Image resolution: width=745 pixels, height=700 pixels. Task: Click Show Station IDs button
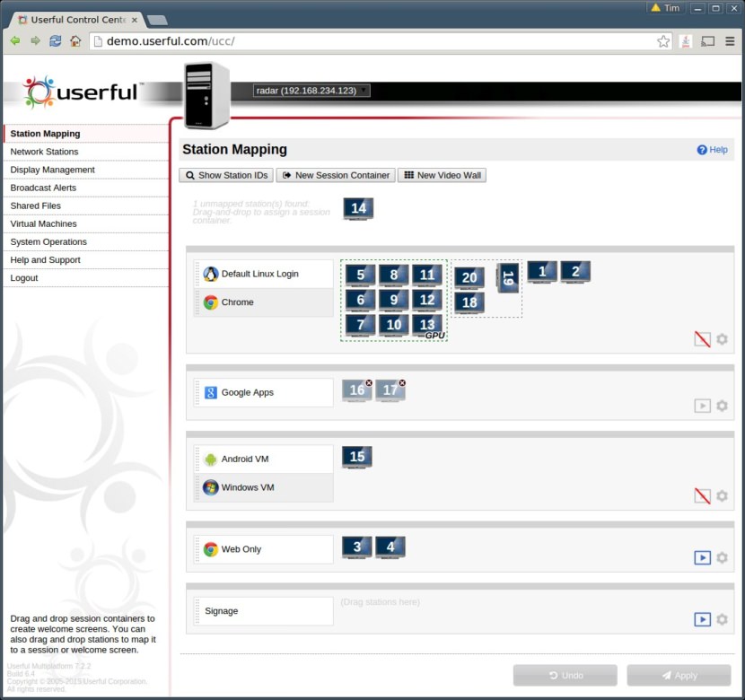click(x=226, y=175)
